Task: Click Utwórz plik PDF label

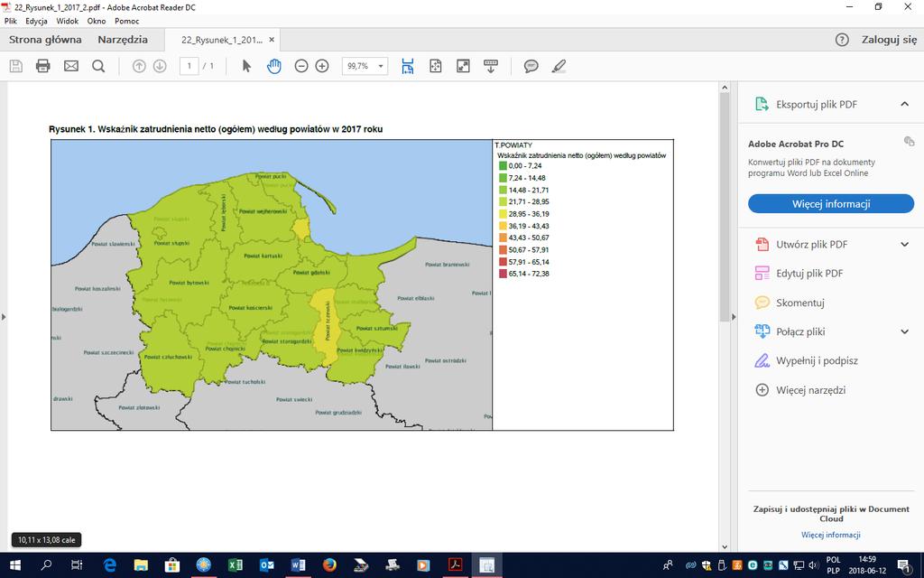Action: [811, 244]
